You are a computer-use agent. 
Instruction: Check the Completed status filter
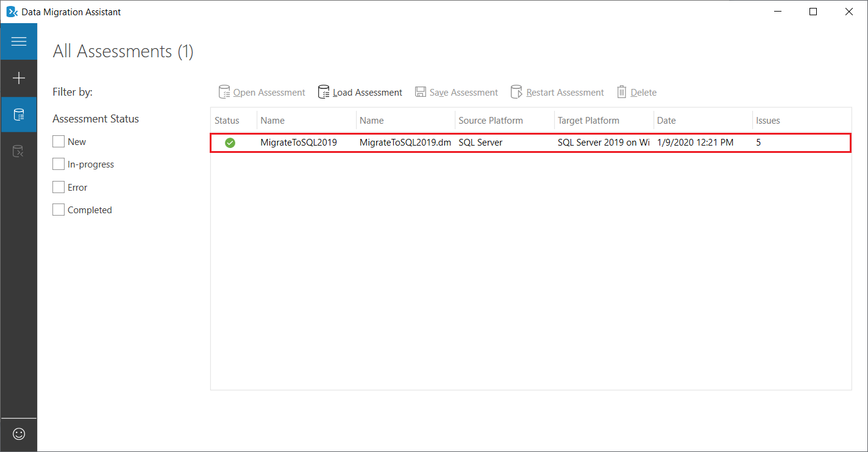[59, 210]
